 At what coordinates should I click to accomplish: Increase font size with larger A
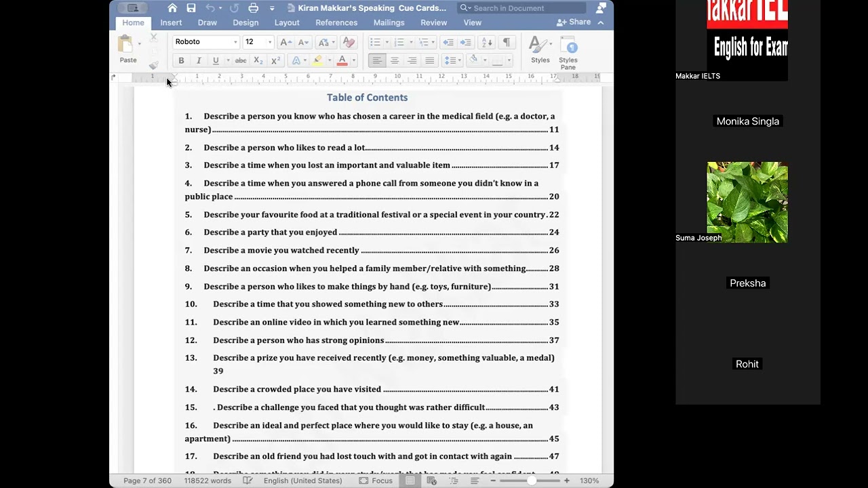click(286, 42)
